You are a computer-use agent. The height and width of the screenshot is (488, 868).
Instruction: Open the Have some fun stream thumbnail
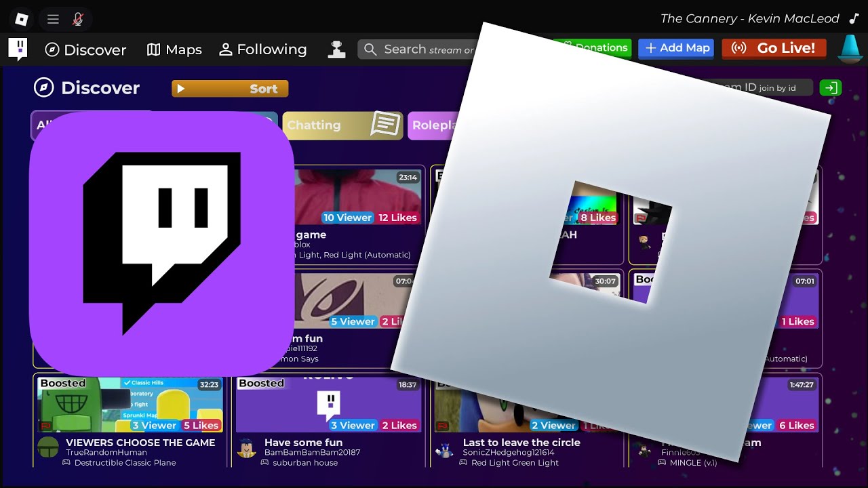click(328, 405)
